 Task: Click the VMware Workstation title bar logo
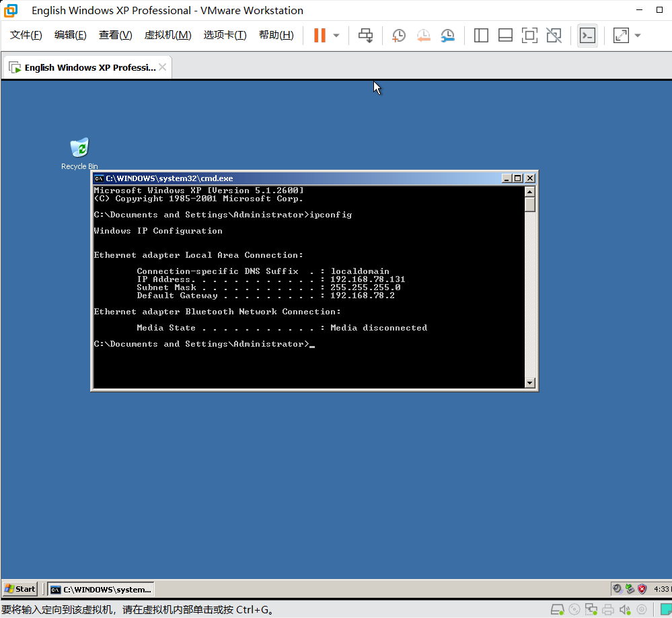(x=11, y=10)
